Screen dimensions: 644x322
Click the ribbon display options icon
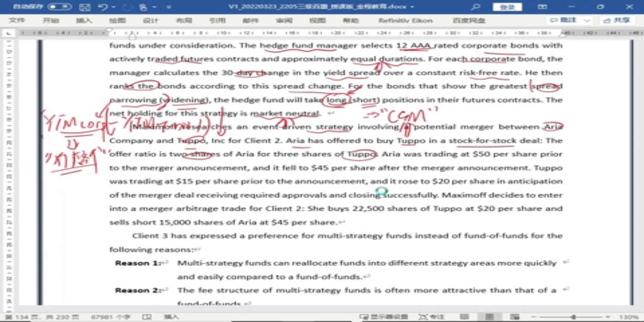pyautogui.click(x=543, y=7)
